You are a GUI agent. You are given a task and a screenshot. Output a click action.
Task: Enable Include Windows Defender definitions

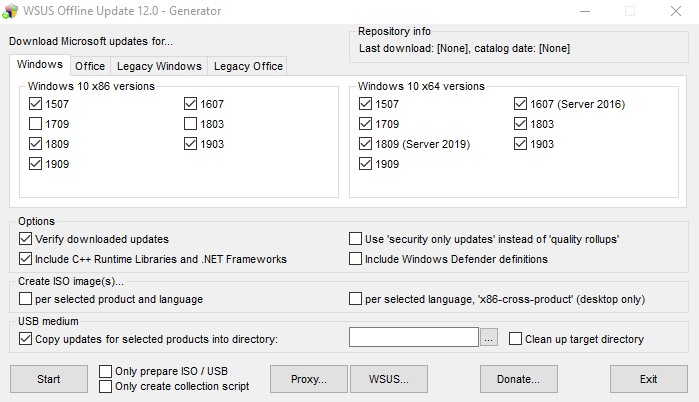(355, 258)
